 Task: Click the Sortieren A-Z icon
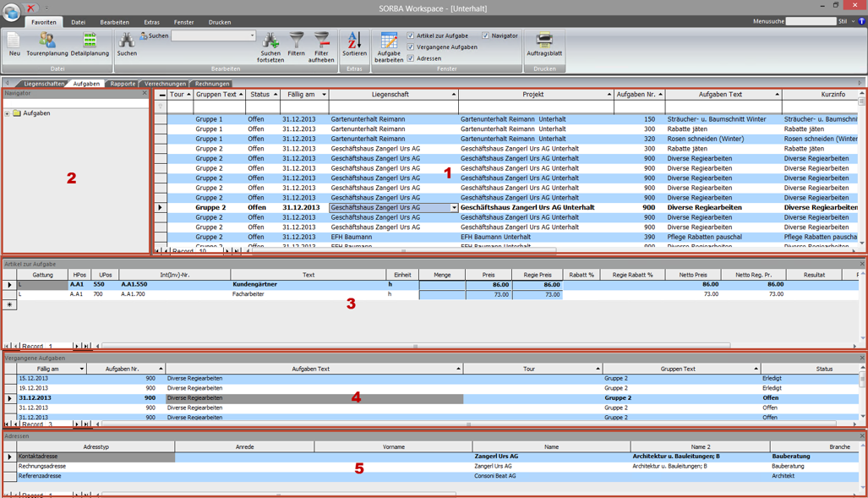click(x=354, y=41)
